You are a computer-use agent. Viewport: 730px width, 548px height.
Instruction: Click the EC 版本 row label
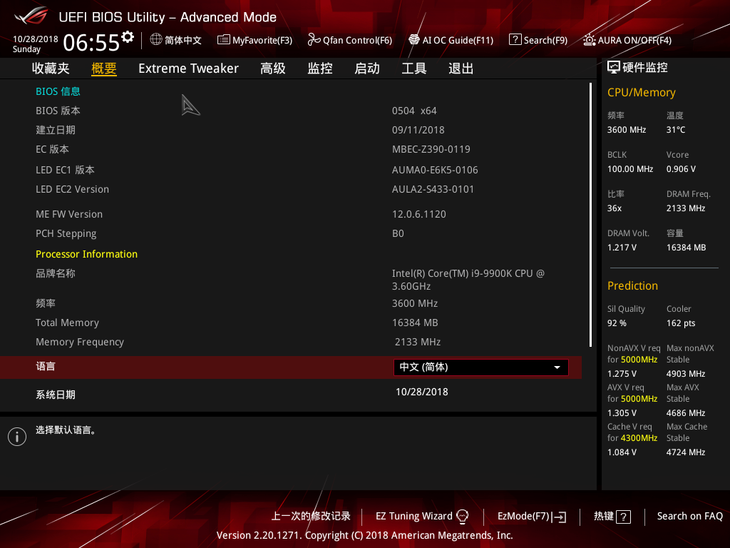52,149
